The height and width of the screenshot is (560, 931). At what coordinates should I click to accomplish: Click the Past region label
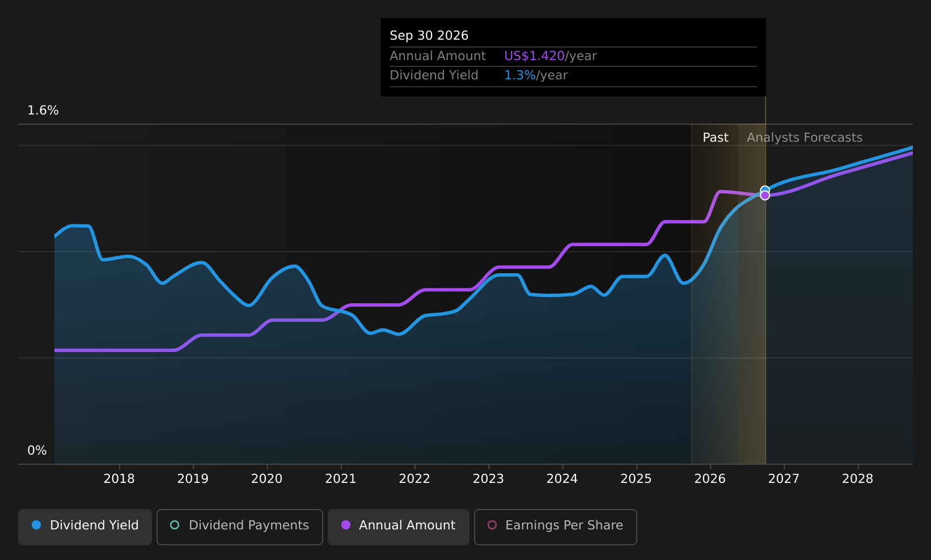pos(716,138)
